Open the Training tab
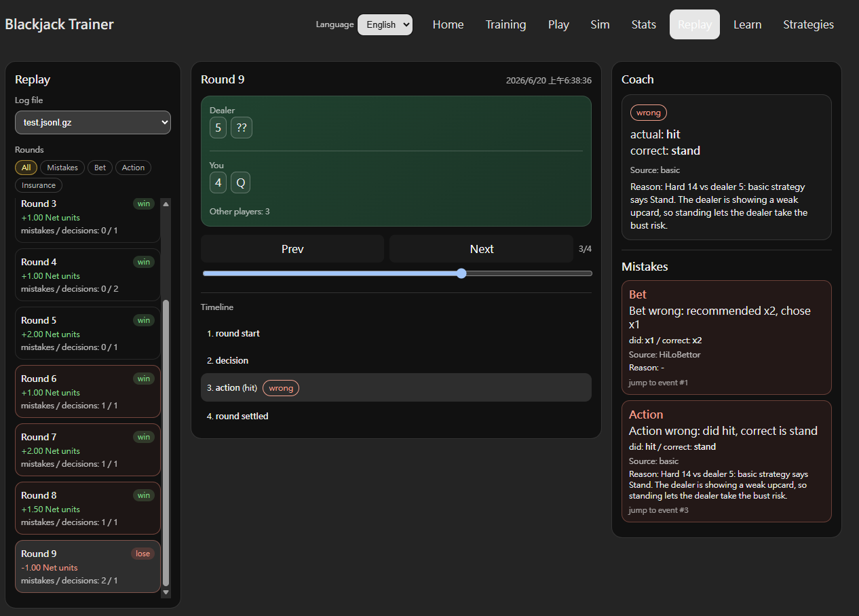Screen dimensions: 859x616 [505, 24]
